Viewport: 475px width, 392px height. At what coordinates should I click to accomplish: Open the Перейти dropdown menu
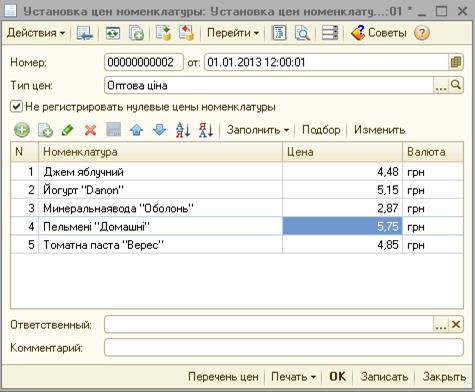point(233,33)
